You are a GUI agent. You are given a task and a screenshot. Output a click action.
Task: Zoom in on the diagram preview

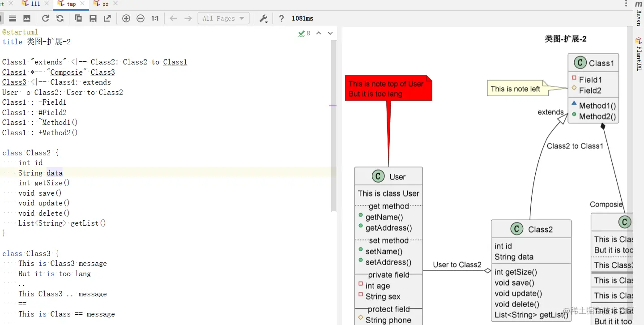(x=126, y=18)
